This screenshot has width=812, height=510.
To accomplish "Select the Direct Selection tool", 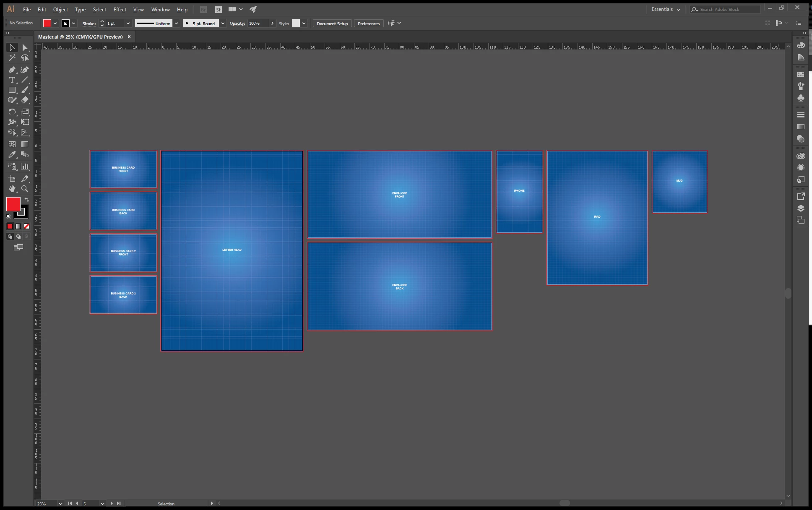I will click(25, 48).
